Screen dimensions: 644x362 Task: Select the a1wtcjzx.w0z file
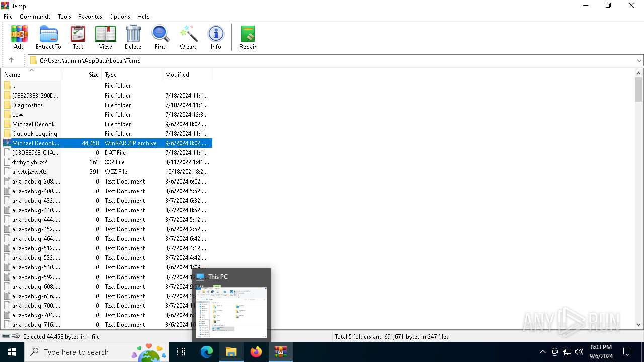pyautogui.click(x=107, y=172)
